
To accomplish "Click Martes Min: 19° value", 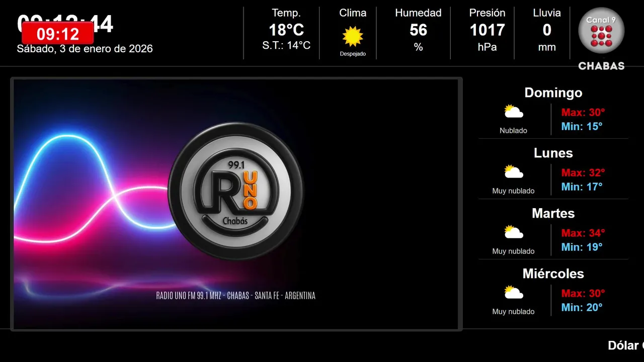I will point(582,247).
